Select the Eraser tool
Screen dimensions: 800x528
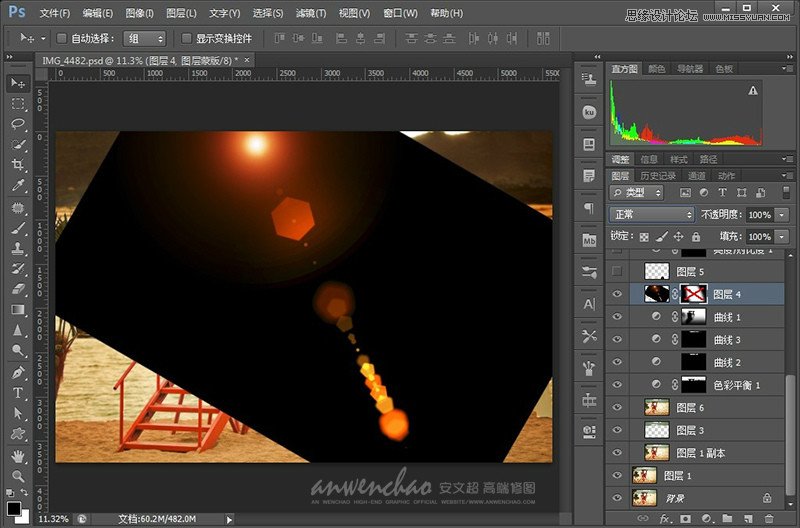point(18,289)
